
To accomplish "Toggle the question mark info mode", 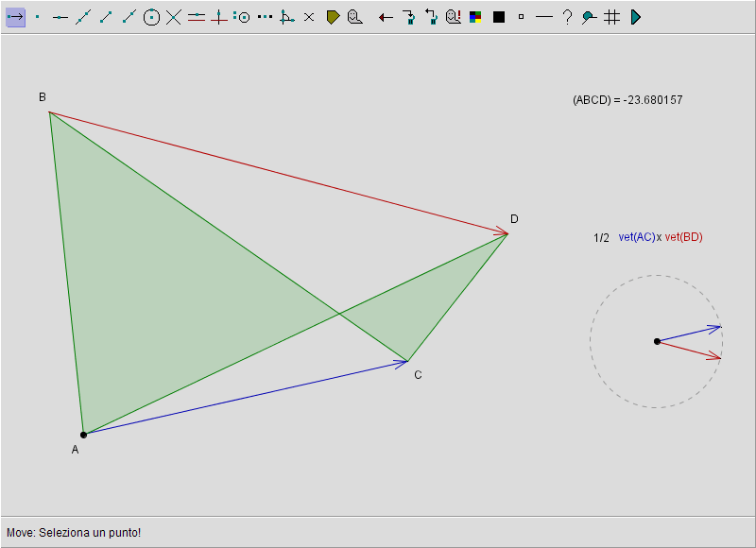I will pyautogui.click(x=567, y=17).
